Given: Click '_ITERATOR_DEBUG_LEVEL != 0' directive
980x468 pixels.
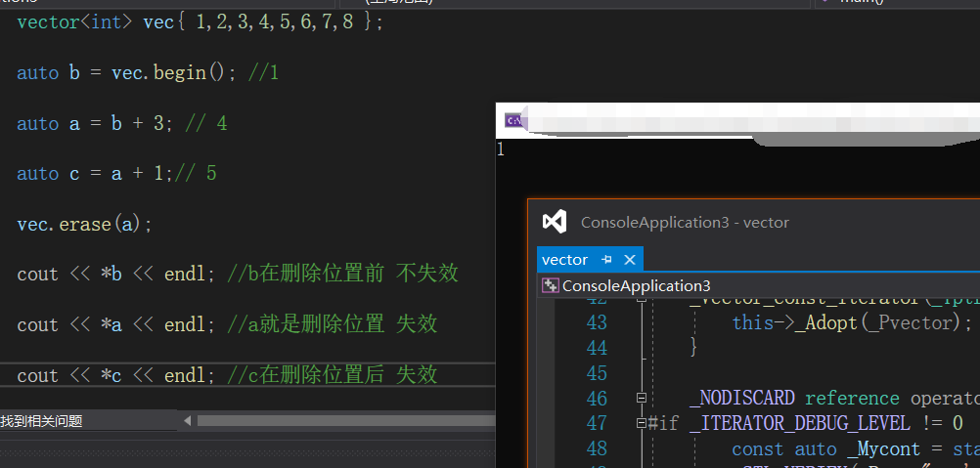Looking at the screenshot, I should [825, 424].
